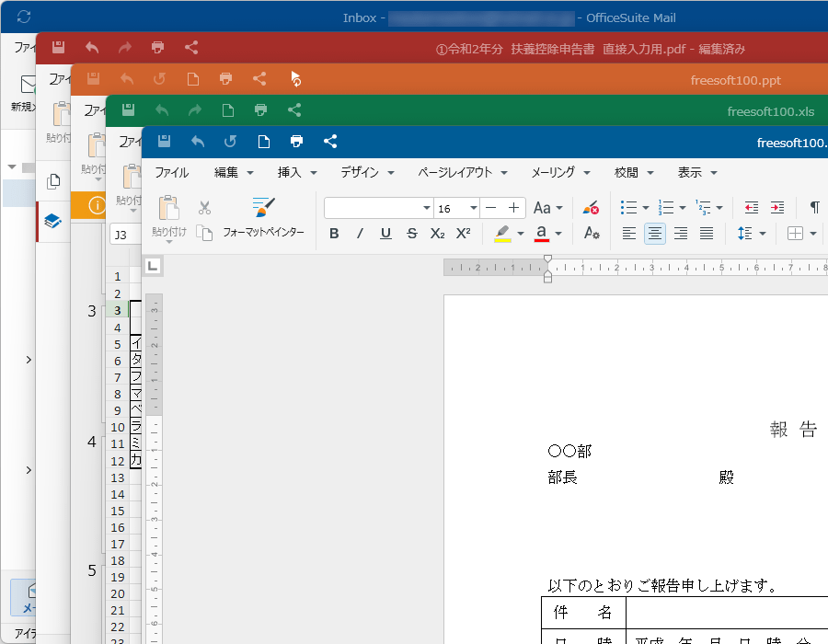Align text right

(681, 234)
